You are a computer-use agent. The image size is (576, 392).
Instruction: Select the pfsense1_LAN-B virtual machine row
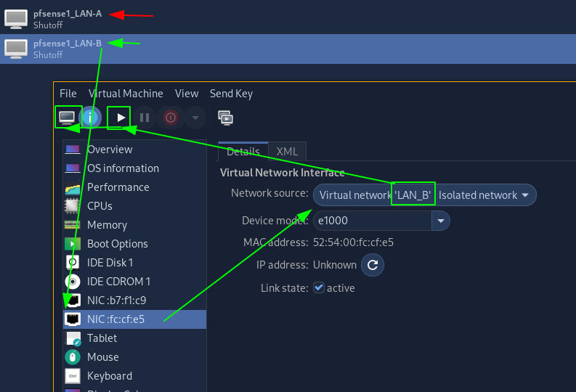click(288, 49)
